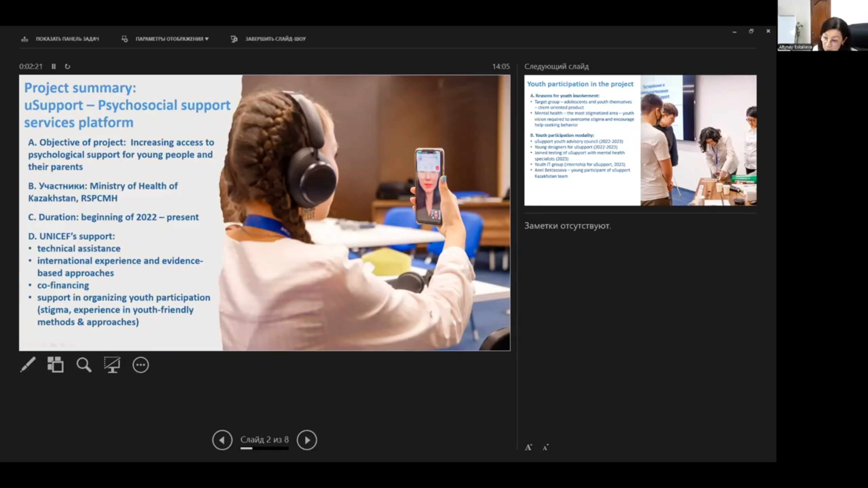
Task: Pause the slideshow timer
Action: (54, 66)
